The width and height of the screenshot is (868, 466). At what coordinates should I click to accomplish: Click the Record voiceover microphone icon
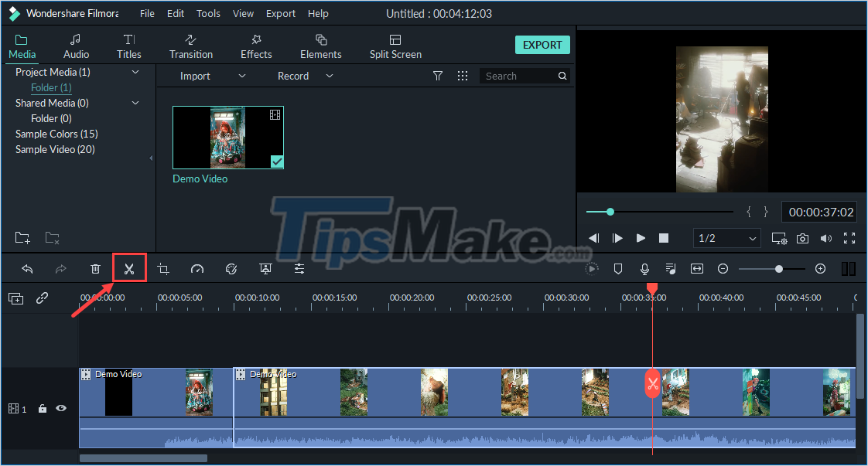click(644, 268)
